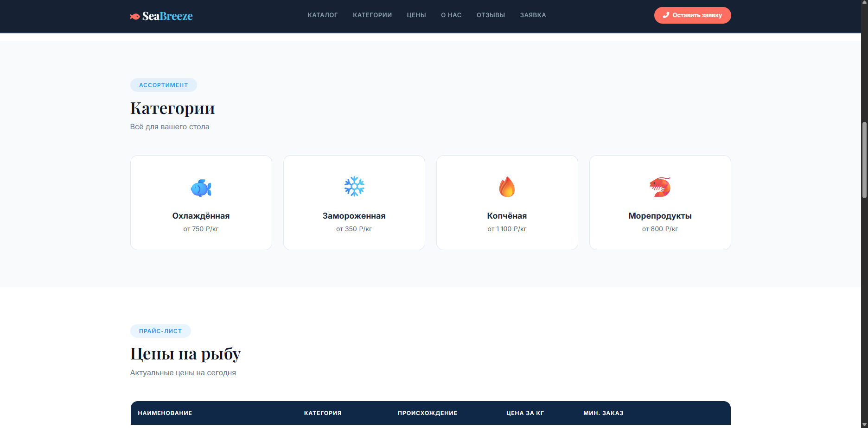Click the price text от 350 ₽/кг

coord(354,229)
